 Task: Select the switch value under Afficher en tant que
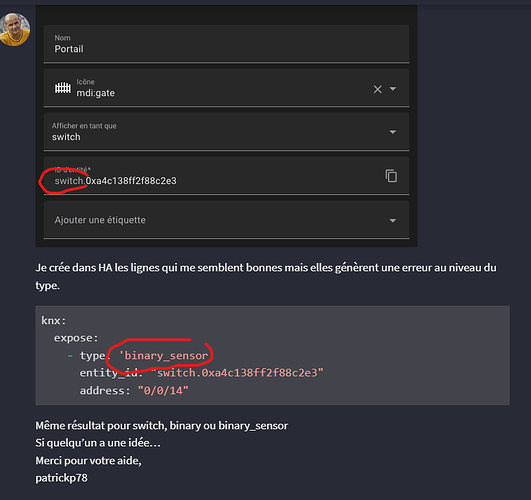tap(66, 137)
